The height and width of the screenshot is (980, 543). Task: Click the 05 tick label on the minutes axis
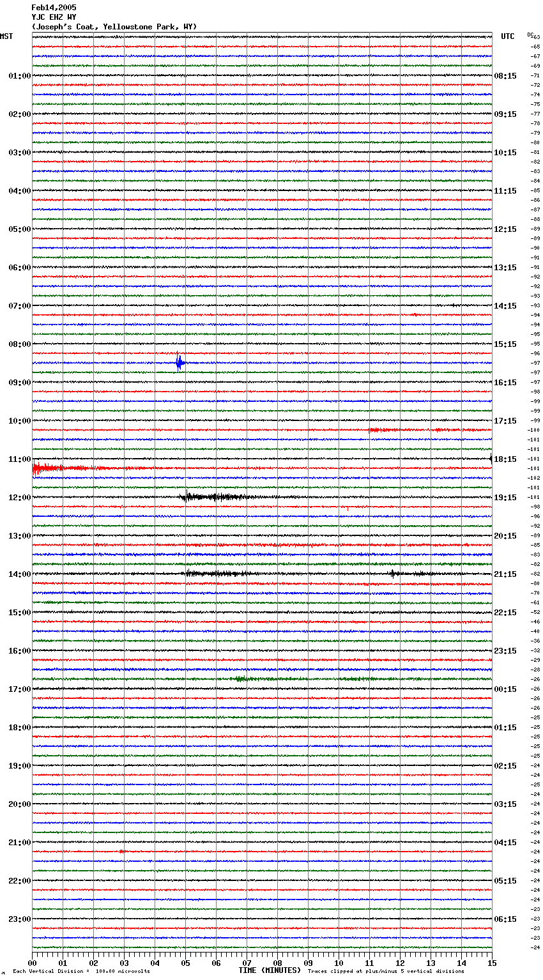click(185, 963)
